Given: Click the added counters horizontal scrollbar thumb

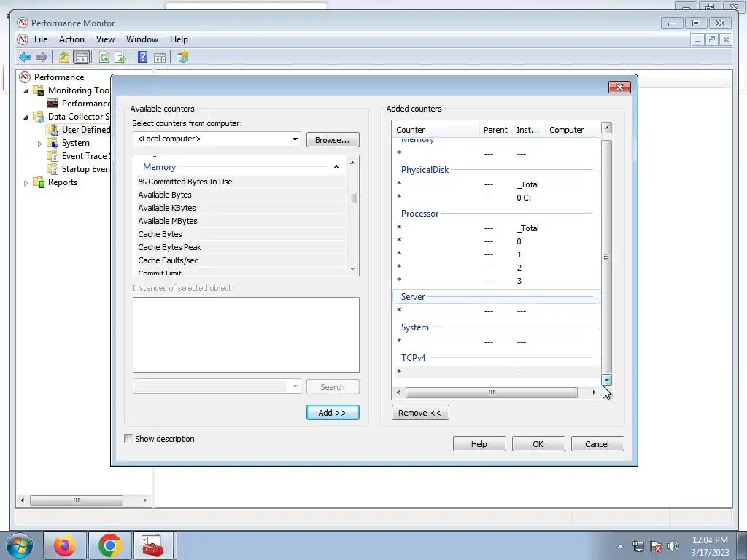Looking at the screenshot, I should pyautogui.click(x=491, y=392).
